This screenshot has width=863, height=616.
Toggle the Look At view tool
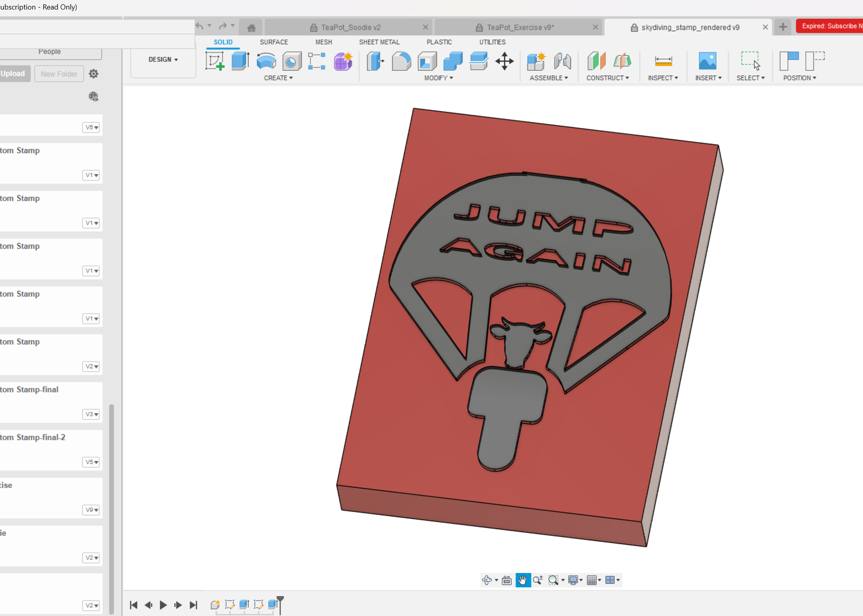pos(507,580)
